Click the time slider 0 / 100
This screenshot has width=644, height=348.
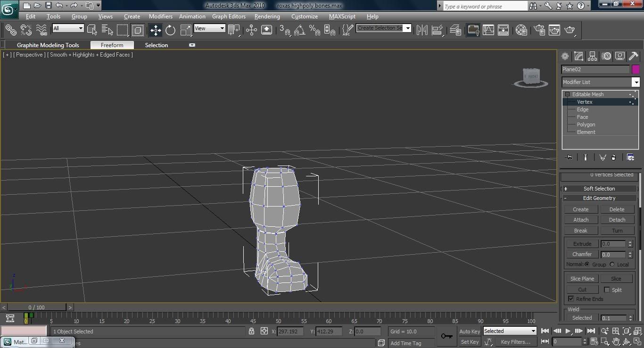37,307
